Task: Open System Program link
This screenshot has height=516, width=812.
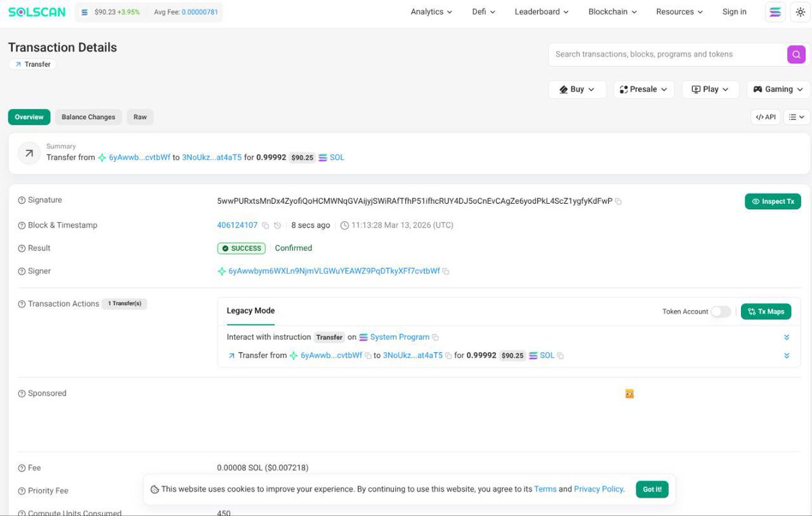Action: [400, 337]
